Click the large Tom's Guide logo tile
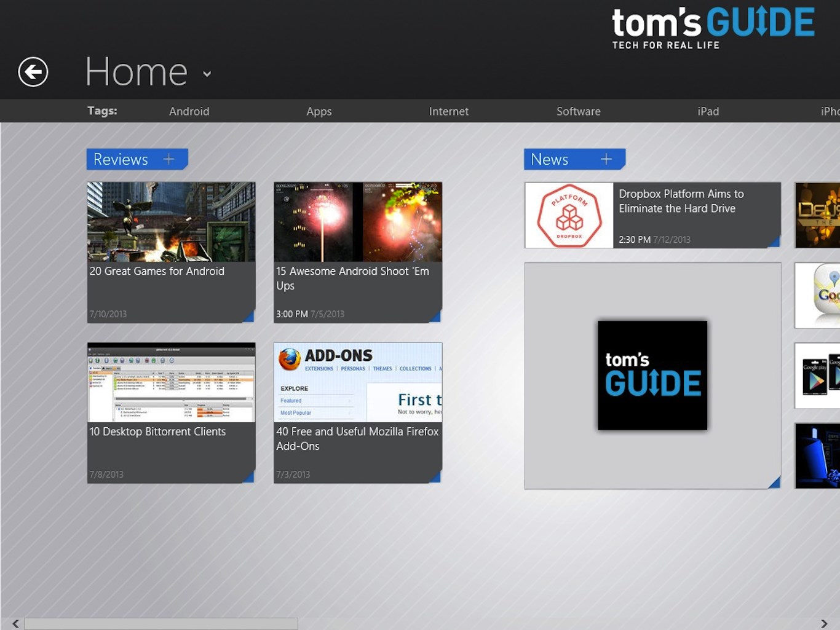 click(652, 376)
